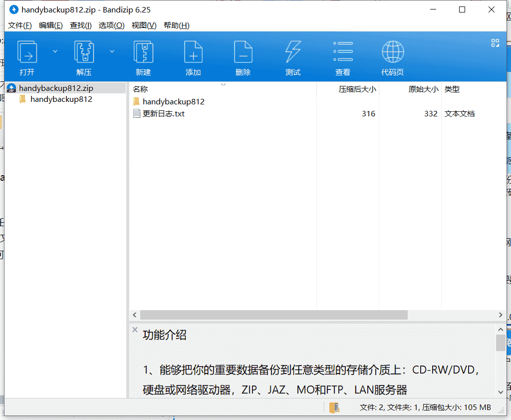This screenshot has height=420, width=511.
Task: Click the handybackup812 zip folder icon in list
Action: [136, 101]
